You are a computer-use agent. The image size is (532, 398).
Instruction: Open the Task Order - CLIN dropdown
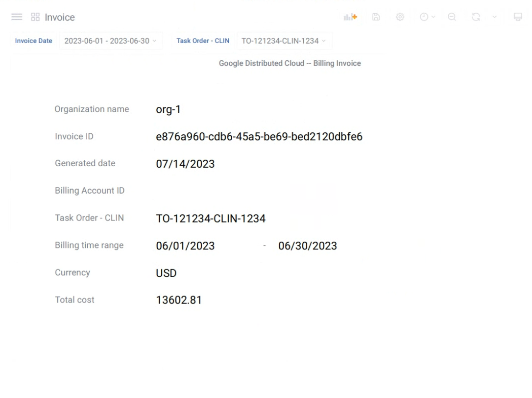pyautogui.click(x=284, y=41)
